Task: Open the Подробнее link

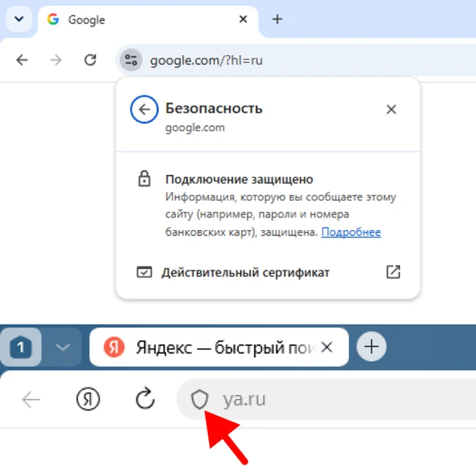Action: (351, 232)
